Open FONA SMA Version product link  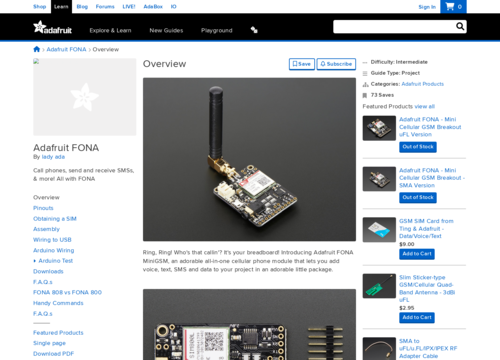pos(432,178)
